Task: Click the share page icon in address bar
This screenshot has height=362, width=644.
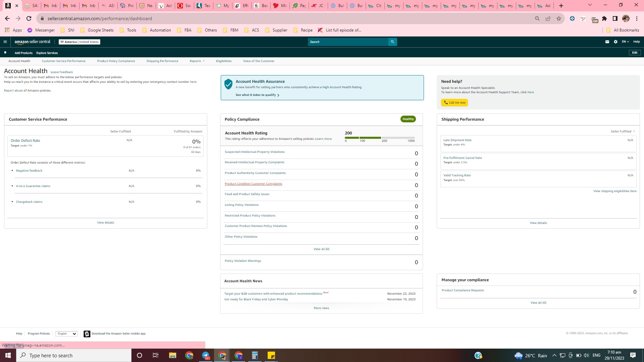Action: pyautogui.click(x=548, y=18)
